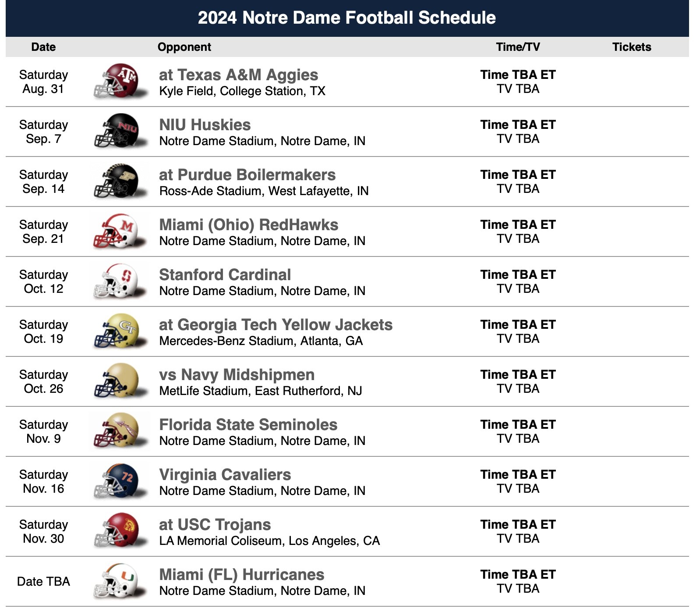
Task: Select the vs Navy Midshipmen link
Action: click(237, 375)
